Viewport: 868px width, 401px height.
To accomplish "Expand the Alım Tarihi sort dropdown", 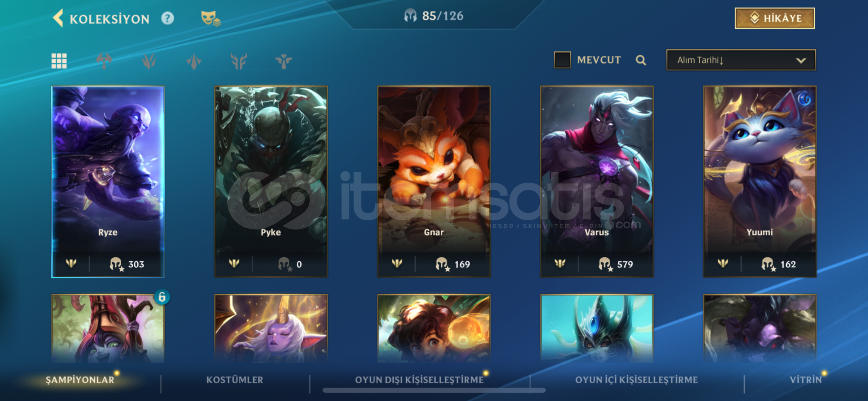I will coord(741,60).
